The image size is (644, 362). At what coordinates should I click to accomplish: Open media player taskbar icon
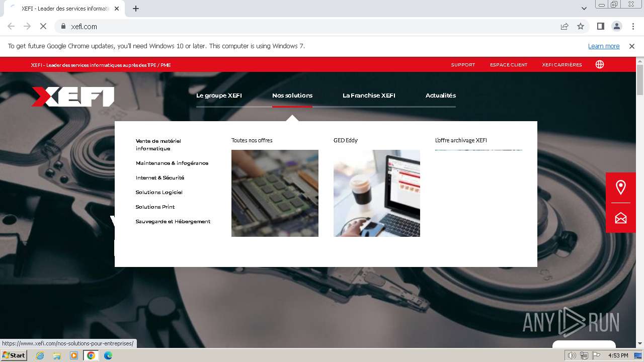[x=74, y=355]
